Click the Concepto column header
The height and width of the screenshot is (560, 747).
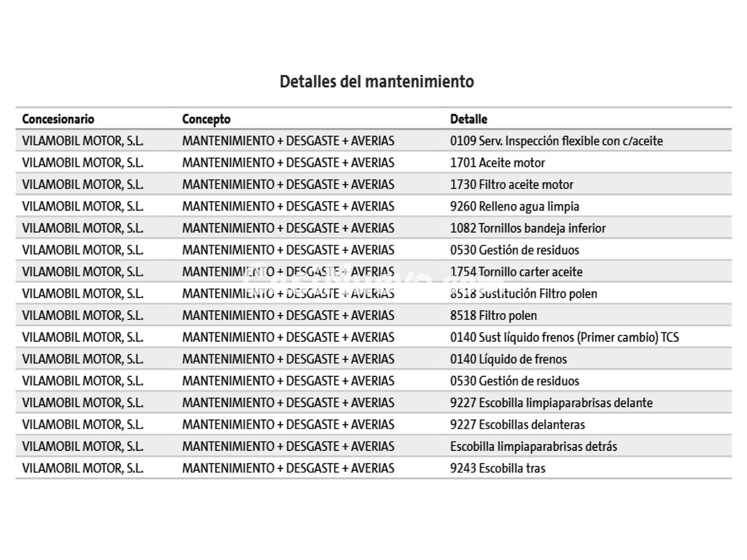click(x=206, y=119)
